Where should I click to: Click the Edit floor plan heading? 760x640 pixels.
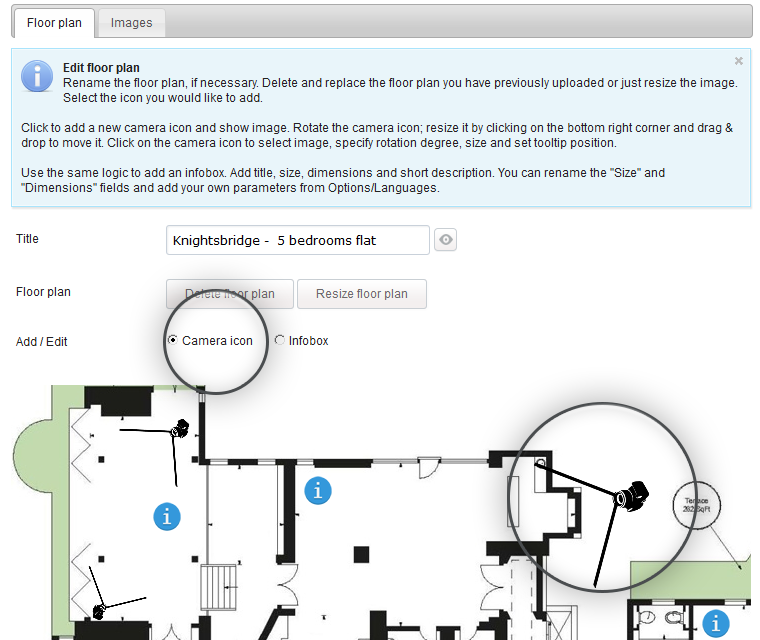pos(101,68)
